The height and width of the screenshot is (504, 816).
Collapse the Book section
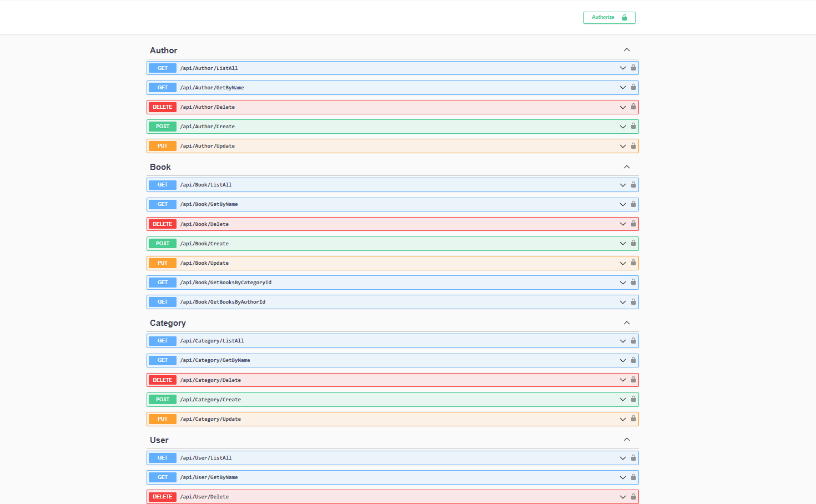pyautogui.click(x=627, y=167)
